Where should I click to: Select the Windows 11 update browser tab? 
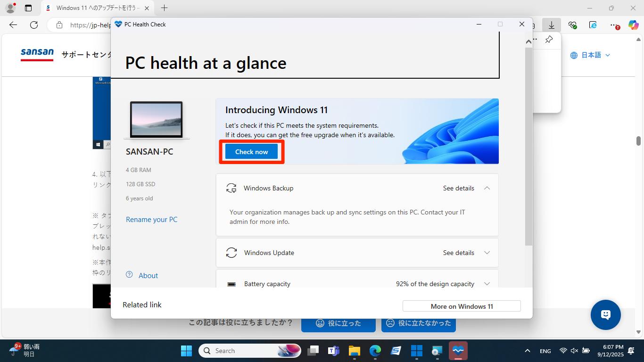point(97,8)
